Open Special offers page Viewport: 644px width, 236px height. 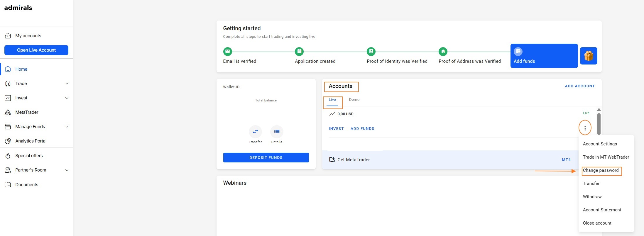click(x=29, y=156)
